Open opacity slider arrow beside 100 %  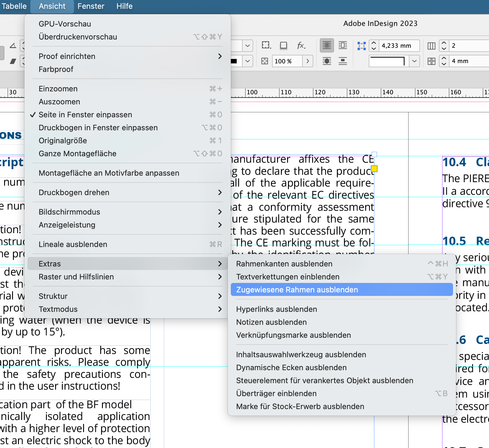coord(308,61)
